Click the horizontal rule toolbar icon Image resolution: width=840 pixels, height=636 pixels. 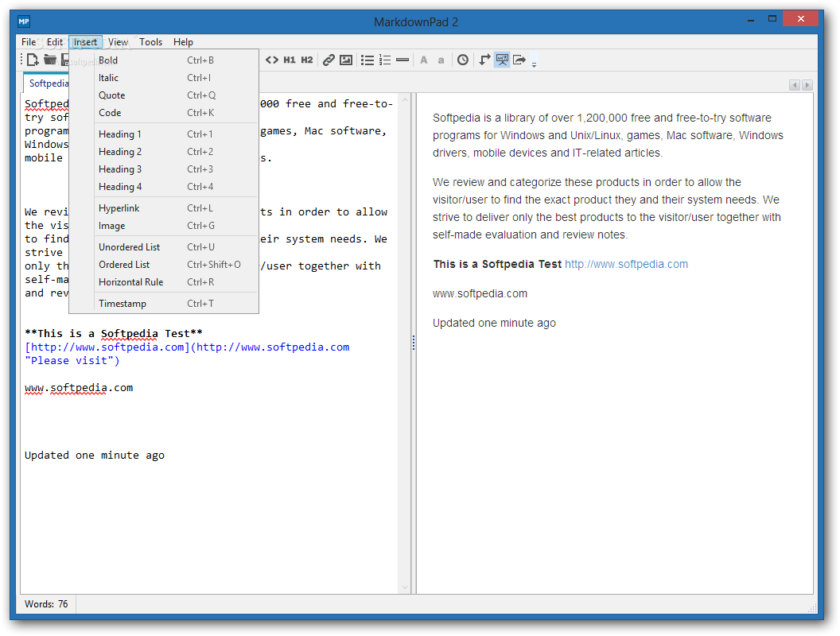[x=402, y=60]
